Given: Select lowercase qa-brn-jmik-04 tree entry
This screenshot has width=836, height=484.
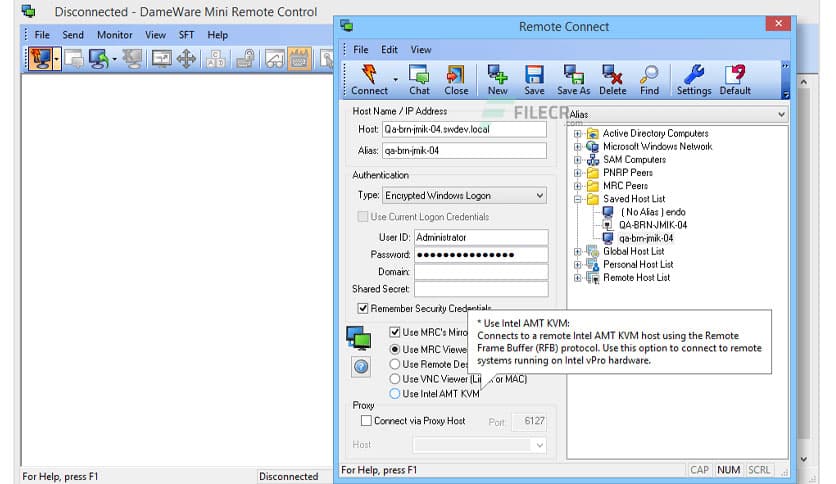Looking at the screenshot, I should [x=646, y=238].
